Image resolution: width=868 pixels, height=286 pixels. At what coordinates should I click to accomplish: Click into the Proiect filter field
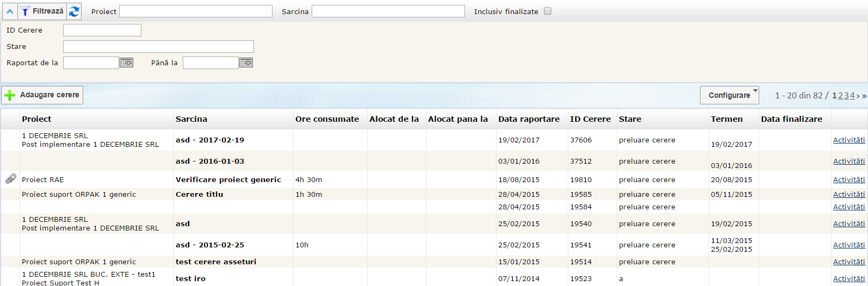(196, 11)
